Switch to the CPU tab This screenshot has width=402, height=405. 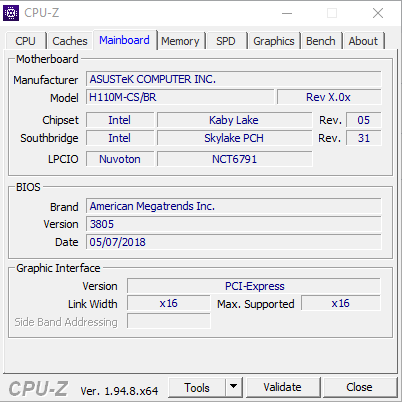[25, 41]
